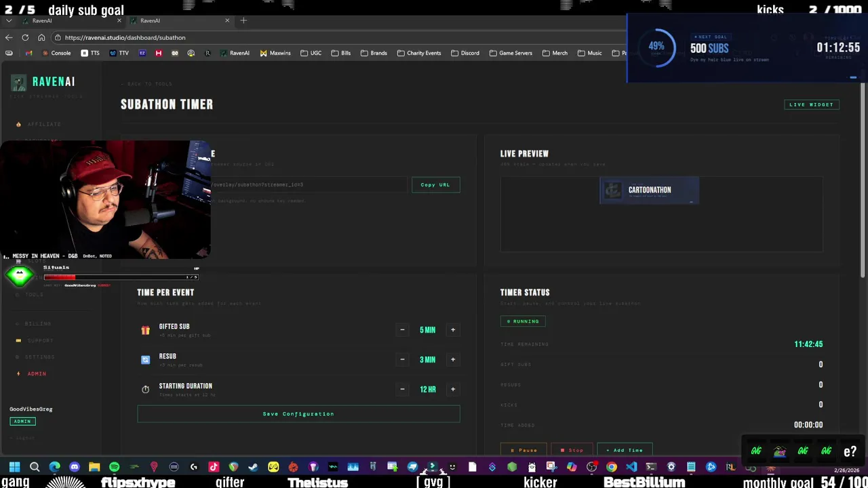Open the TTV bookmark
Viewport: 868px width, 488px height.
point(119,53)
